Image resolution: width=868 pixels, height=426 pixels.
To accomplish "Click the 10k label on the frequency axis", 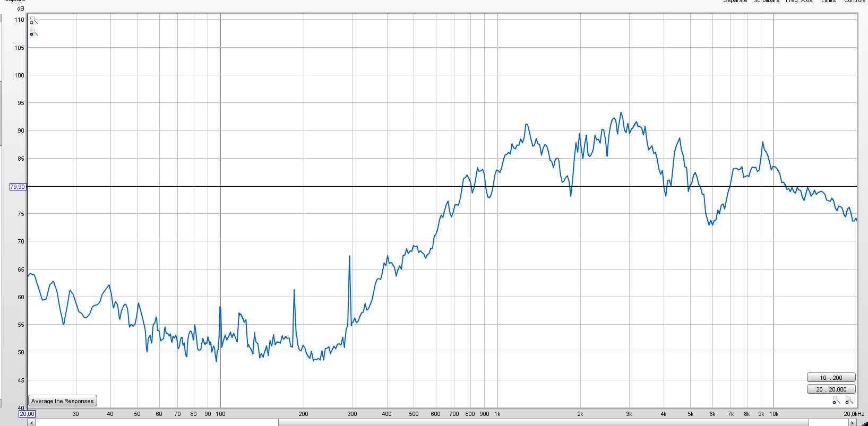I will click(x=774, y=414).
